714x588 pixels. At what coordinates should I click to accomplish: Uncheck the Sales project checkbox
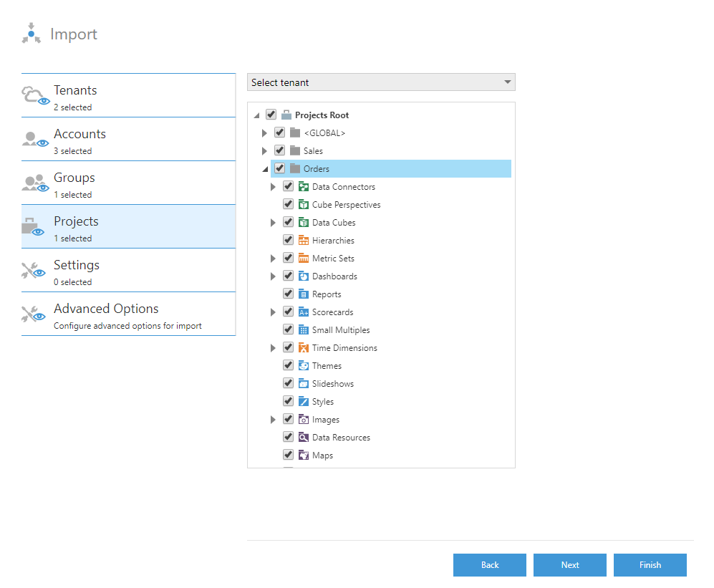tap(279, 151)
